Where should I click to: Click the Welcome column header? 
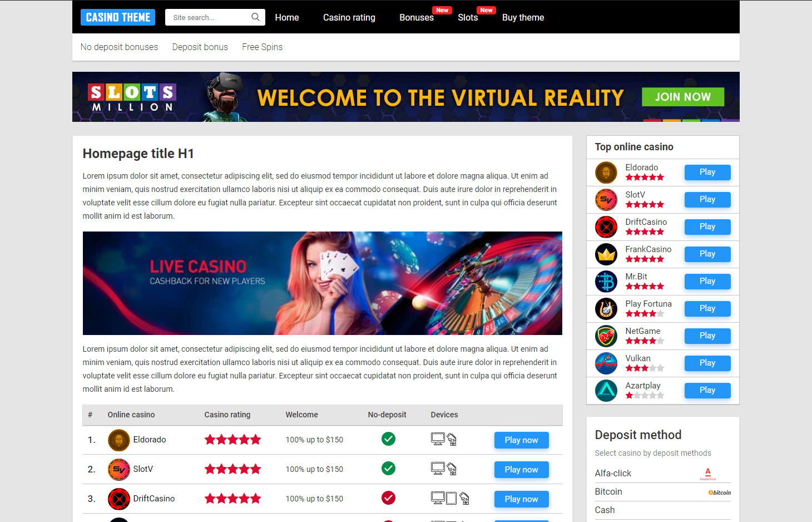click(302, 415)
